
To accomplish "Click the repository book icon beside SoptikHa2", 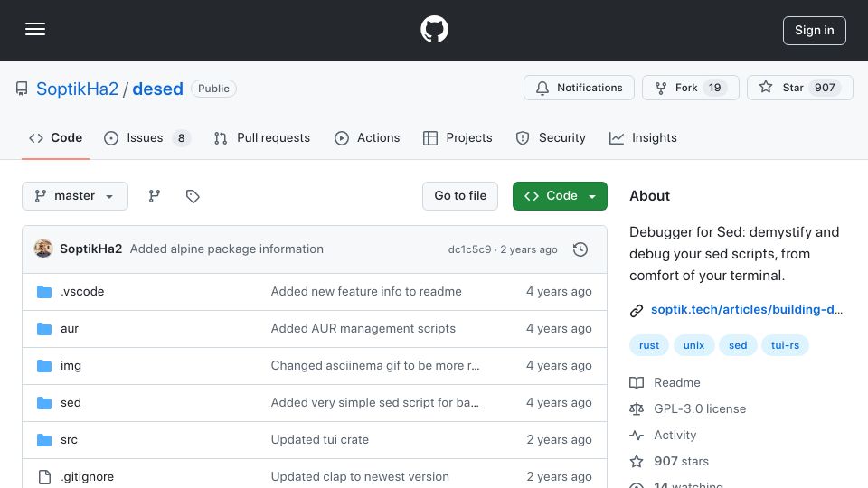I will (x=22, y=89).
